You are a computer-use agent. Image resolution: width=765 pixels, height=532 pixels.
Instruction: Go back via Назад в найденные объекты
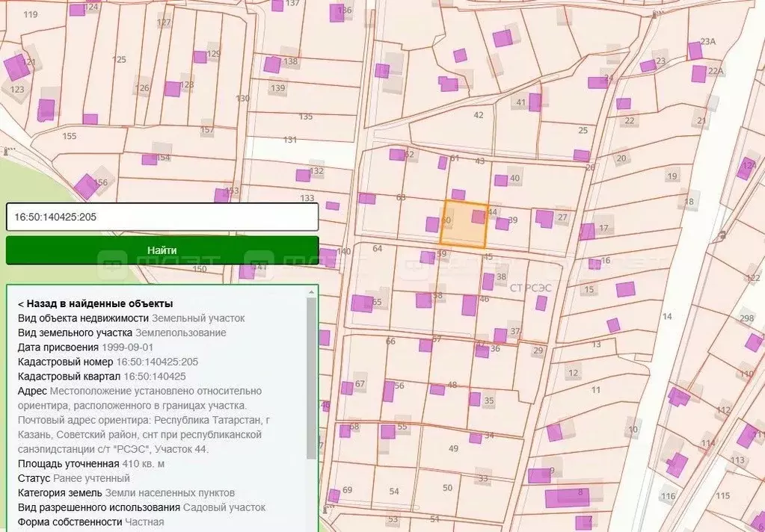tap(95, 304)
